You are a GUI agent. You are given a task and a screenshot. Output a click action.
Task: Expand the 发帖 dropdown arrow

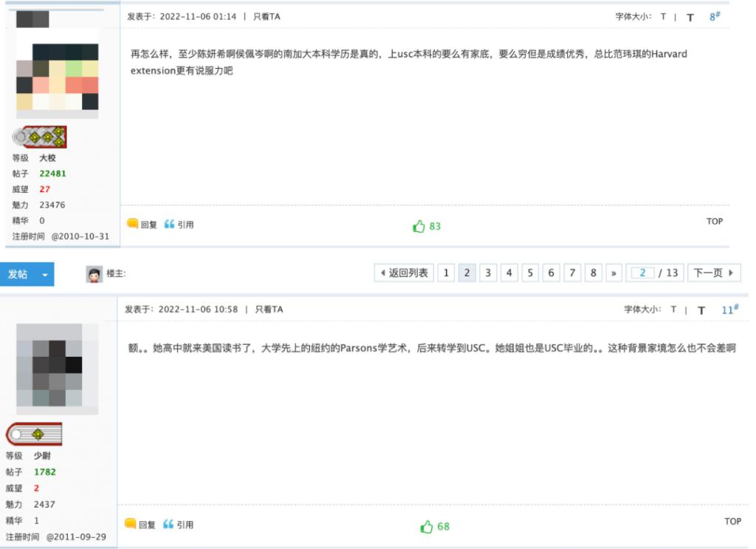[45, 275]
